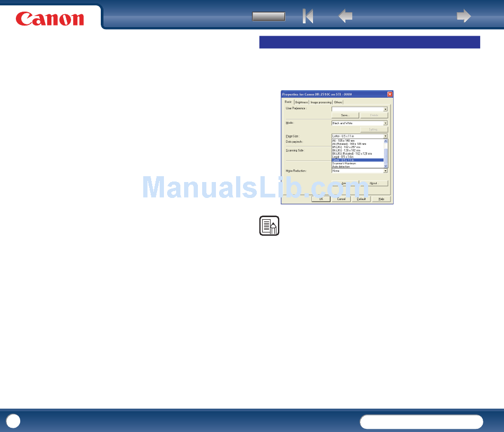The width and height of the screenshot is (504, 432).
Task: Click the 'Scanning Side:' label
Action: click(295, 150)
